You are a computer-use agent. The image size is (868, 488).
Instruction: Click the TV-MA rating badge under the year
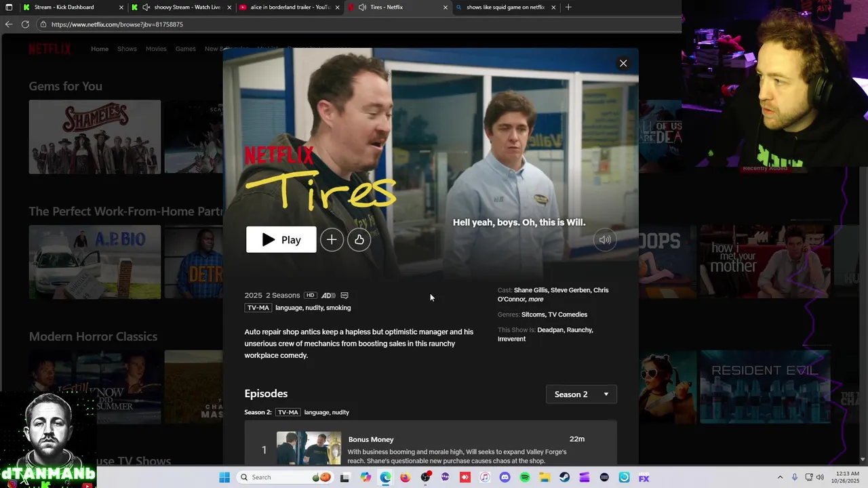tap(258, 308)
